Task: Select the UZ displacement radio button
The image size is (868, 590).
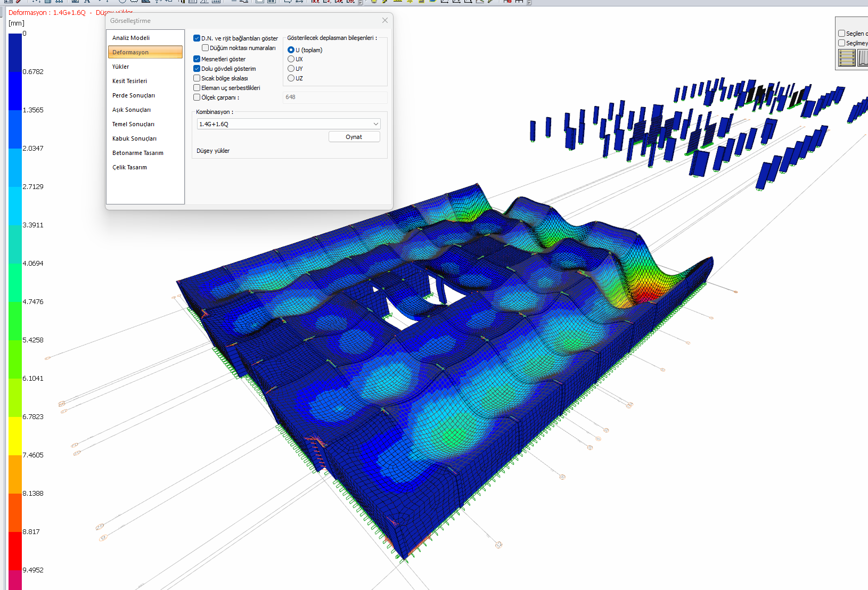Action: (x=291, y=78)
